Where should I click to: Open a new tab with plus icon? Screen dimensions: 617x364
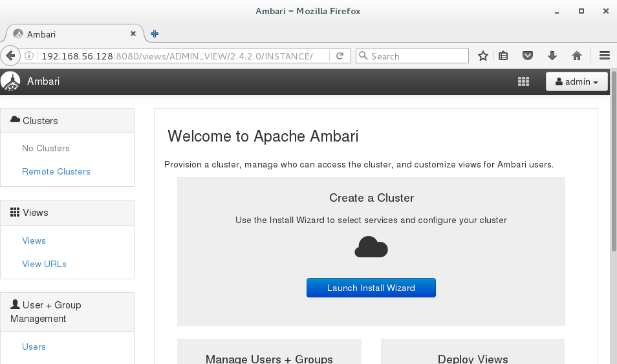pos(155,34)
